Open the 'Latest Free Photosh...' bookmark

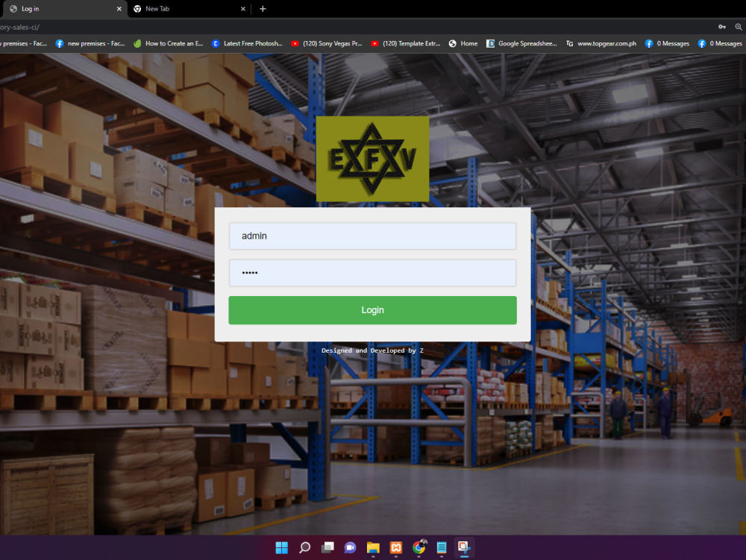(x=247, y=43)
